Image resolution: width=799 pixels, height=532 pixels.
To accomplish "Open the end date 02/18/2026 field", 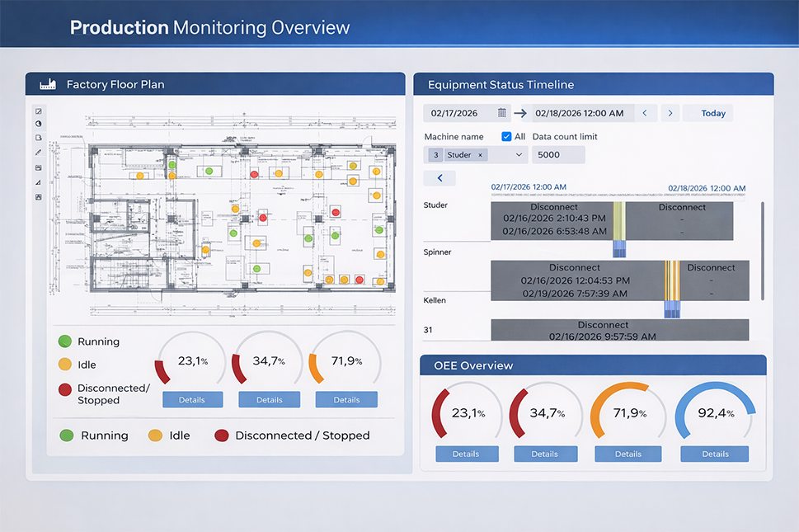I will pos(582,113).
